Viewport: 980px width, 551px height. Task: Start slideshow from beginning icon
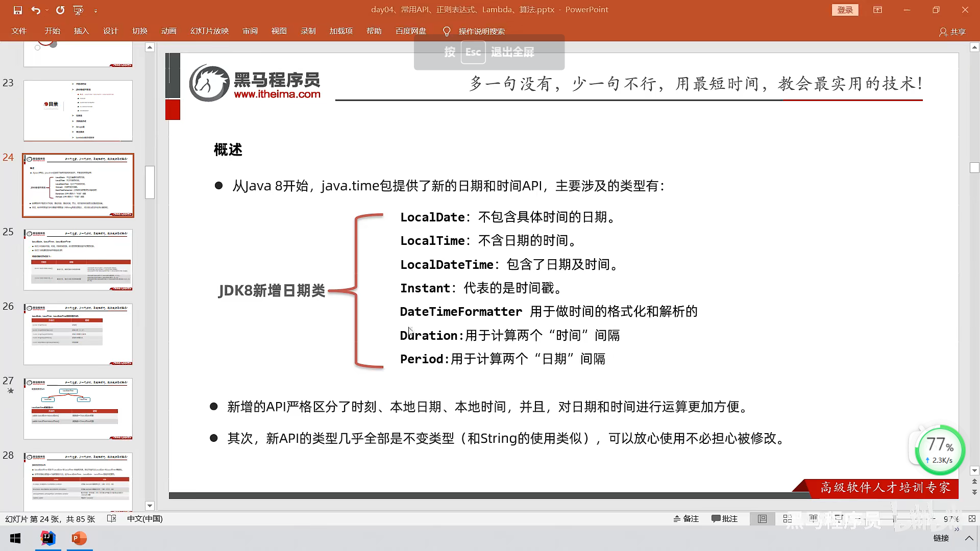[78, 10]
